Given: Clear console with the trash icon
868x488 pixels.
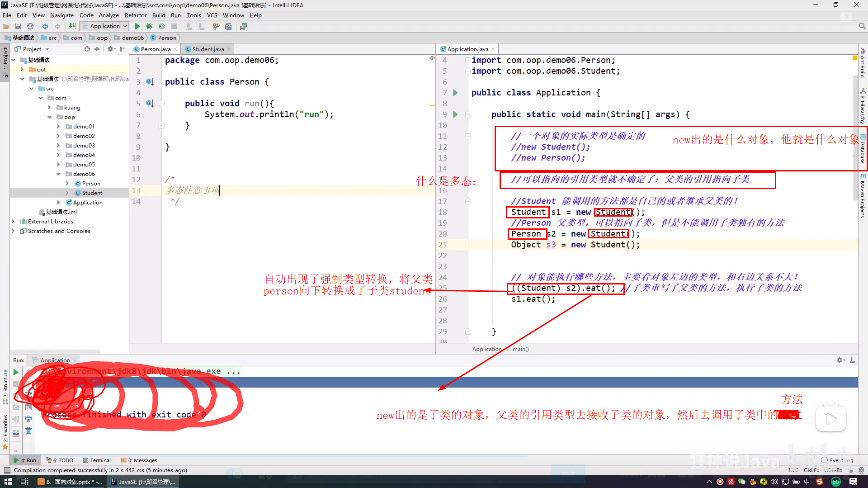Looking at the screenshot, I should pos(28,431).
